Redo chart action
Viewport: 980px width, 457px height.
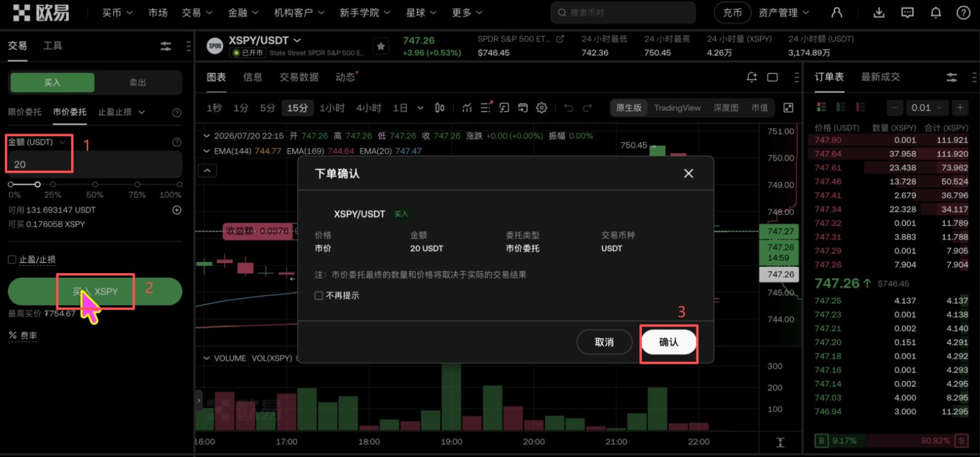pyautogui.click(x=587, y=108)
